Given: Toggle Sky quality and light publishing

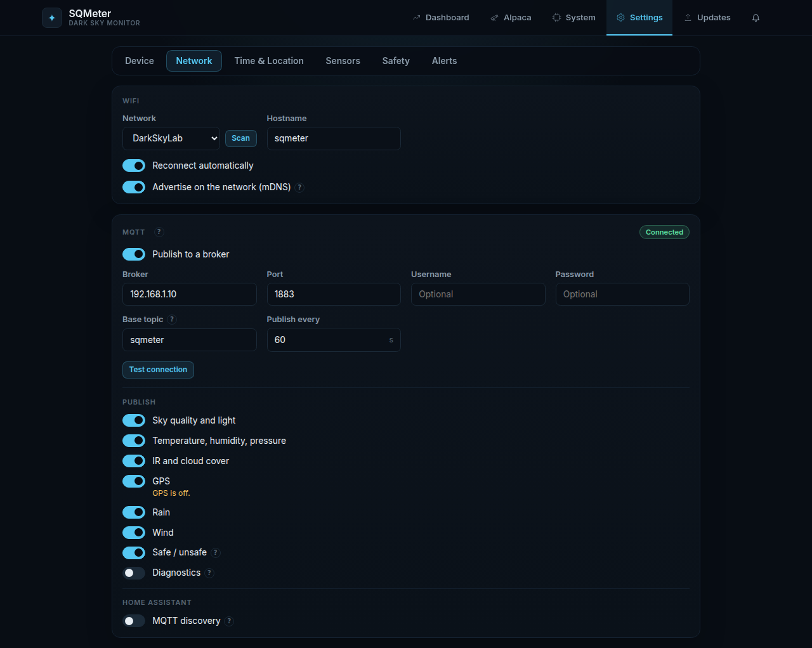Looking at the screenshot, I should [134, 420].
